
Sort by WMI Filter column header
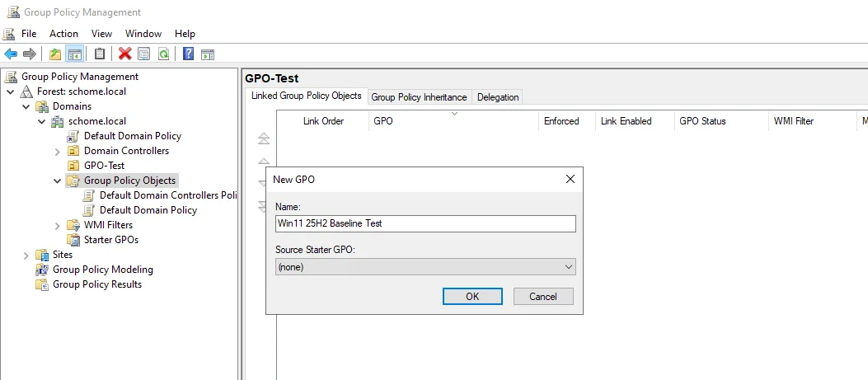click(812, 121)
